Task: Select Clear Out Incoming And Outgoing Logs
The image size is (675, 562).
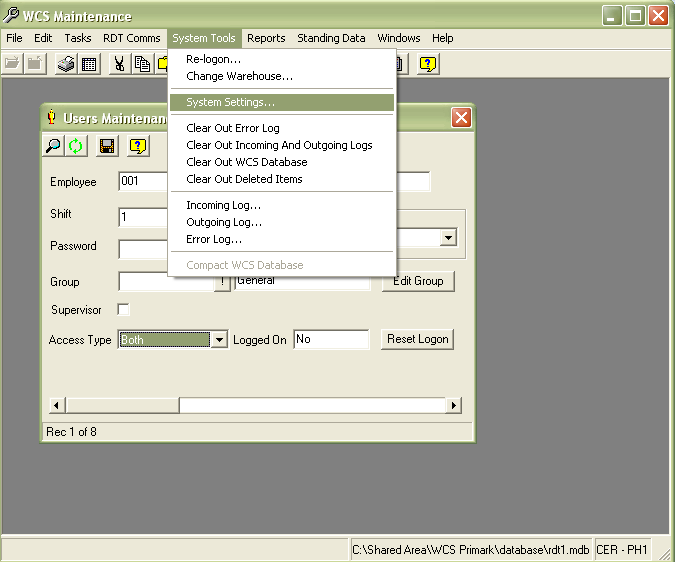Action: 282,145
